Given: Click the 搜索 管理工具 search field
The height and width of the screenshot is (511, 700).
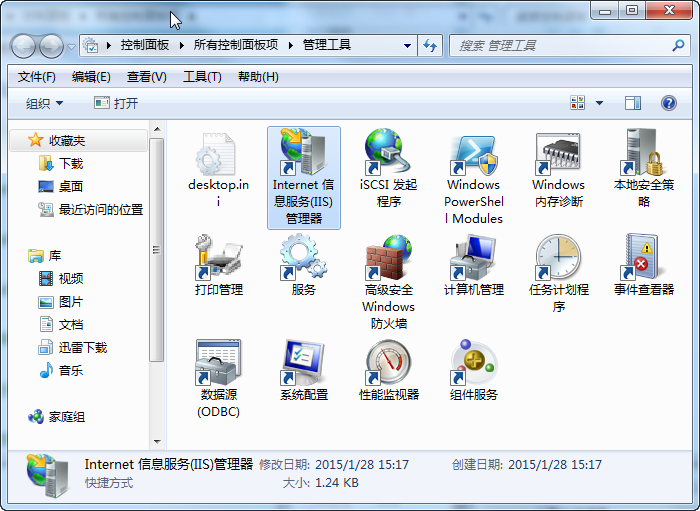Looking at the screenshot, I should [x=560, y=45].
